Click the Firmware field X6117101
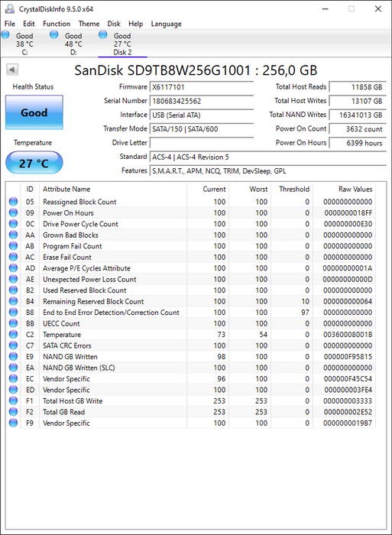 coord(202,87)
